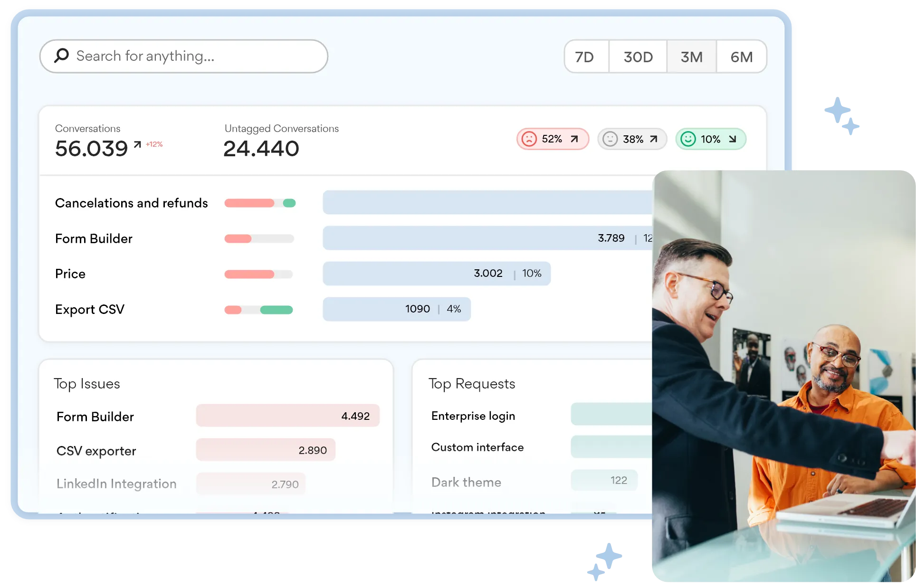916x588 pixels.
Task: Switch to the 30D time range
Action: 638,57
